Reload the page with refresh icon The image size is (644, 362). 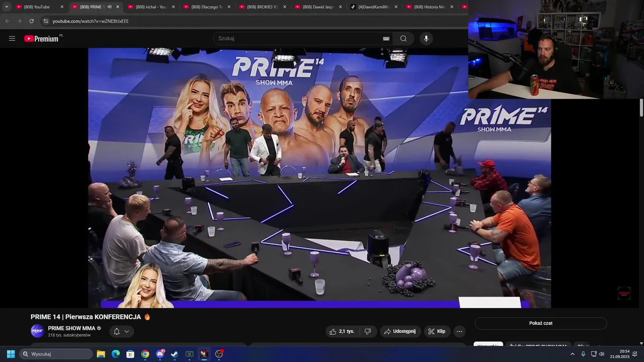click(32, 21)
